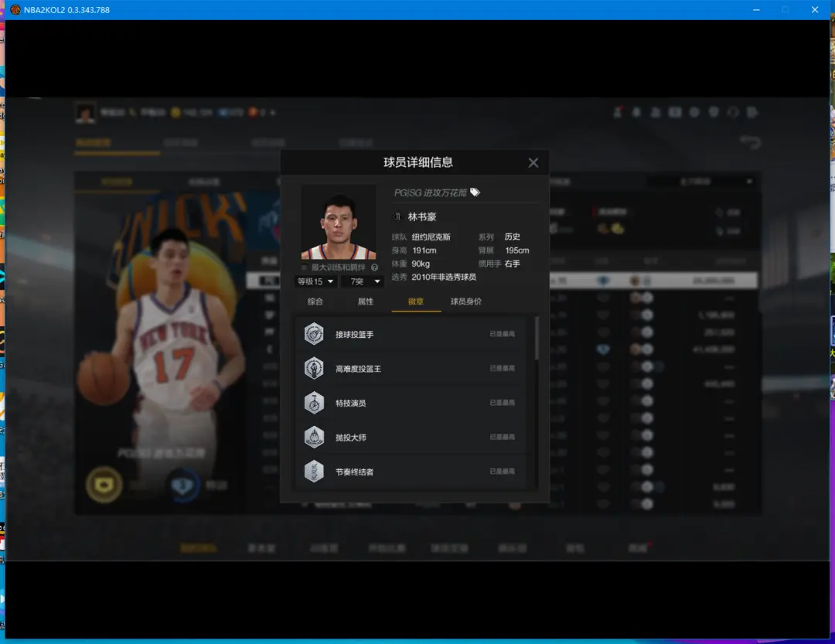Minimize the NBA2KOL2 window

(x=756, y=9)
